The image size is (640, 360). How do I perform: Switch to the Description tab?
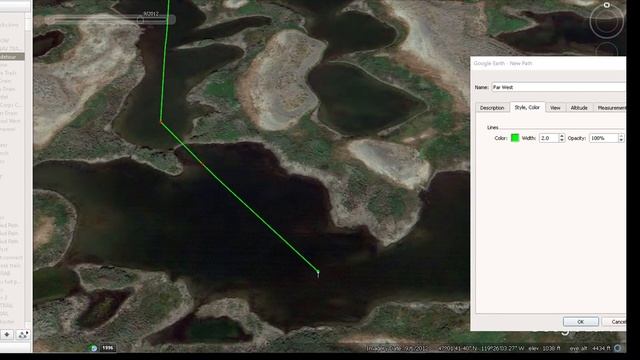492,108
